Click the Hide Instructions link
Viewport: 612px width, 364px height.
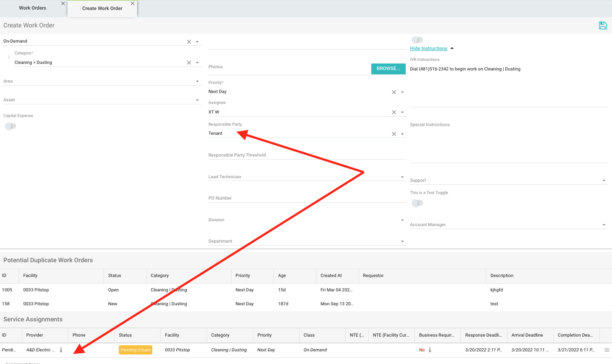point(428,48)
